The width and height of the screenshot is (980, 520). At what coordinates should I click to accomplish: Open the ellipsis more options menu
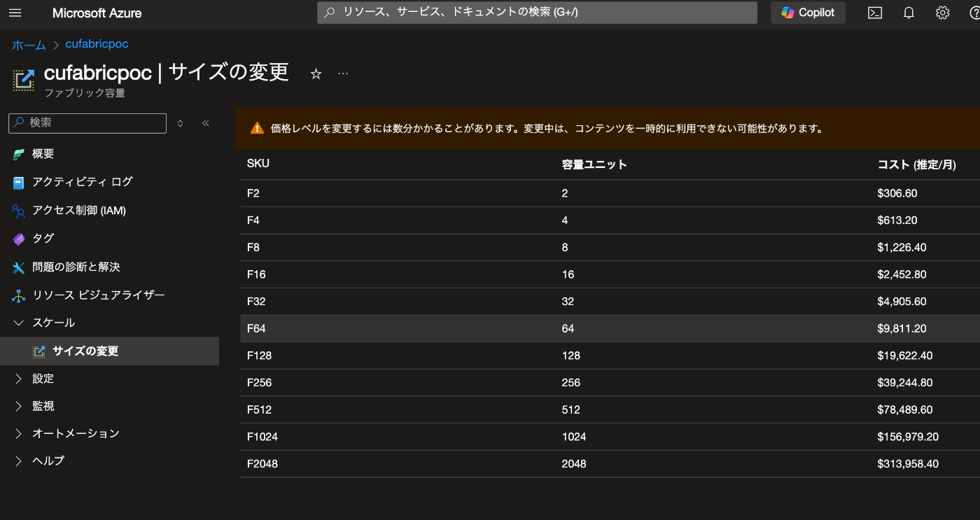343,73
